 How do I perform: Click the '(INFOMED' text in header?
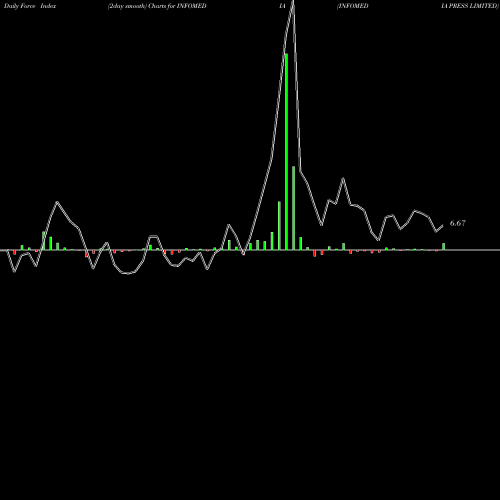coord(352,6)
